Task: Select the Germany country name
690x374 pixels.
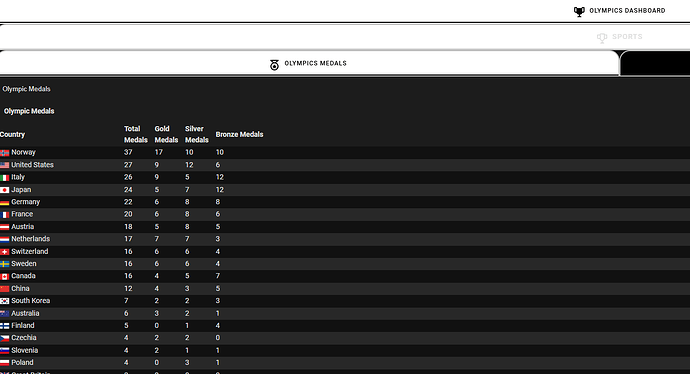Action: click(x=26, y=202)
